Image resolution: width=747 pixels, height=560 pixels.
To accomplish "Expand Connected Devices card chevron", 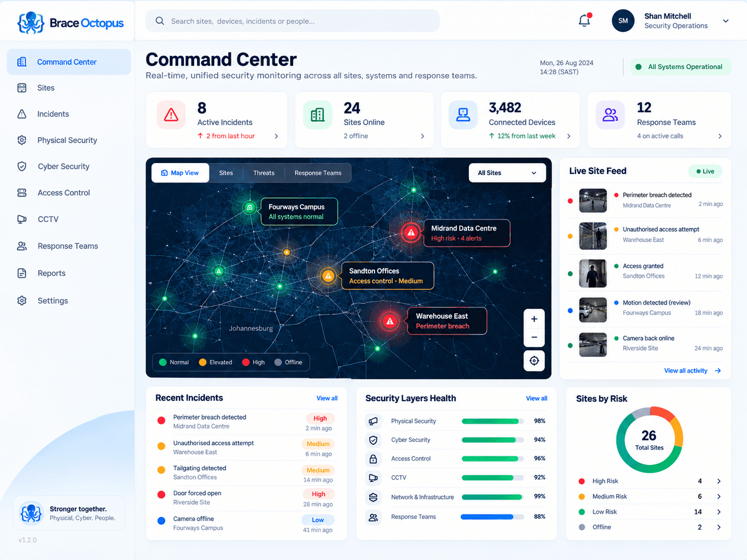I will [569, 136].
